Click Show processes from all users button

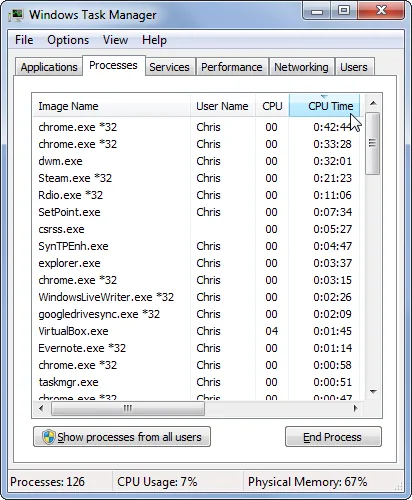click(x=122, y=437)
